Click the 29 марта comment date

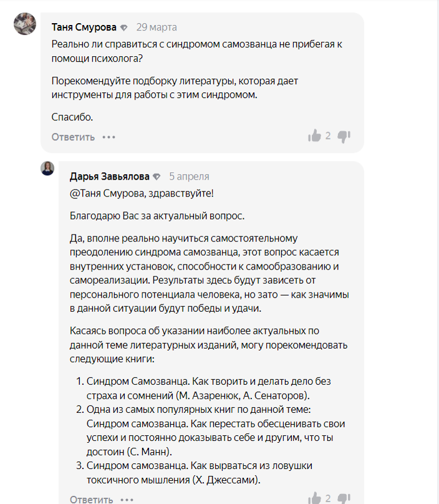[157, 27]
